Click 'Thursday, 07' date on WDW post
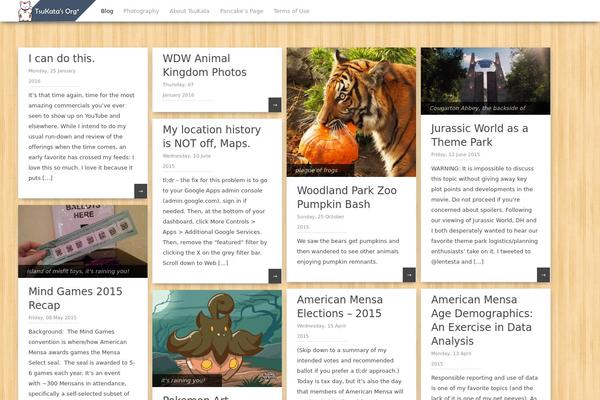 point(178,85)
